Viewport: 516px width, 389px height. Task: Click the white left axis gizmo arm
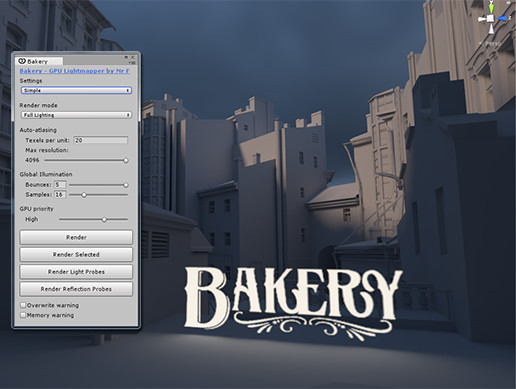pyautogui.click(x=483, y=19)
